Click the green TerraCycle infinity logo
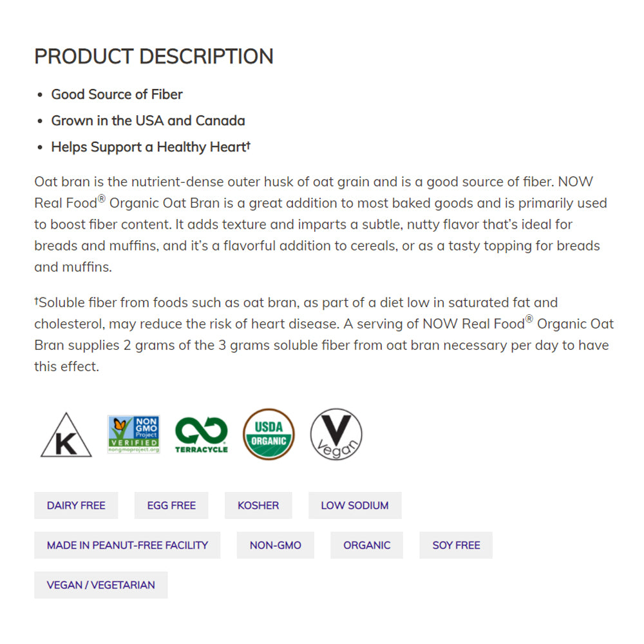This screenshot has height=644, width=644. [x=202, y=435]
